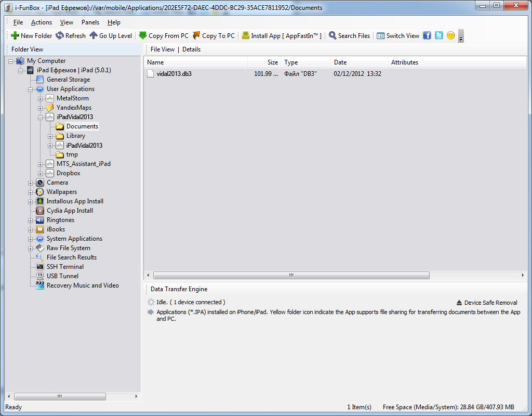
Task: Open the Panels menu
Action: pyautogui.click(x=90, y=22)
